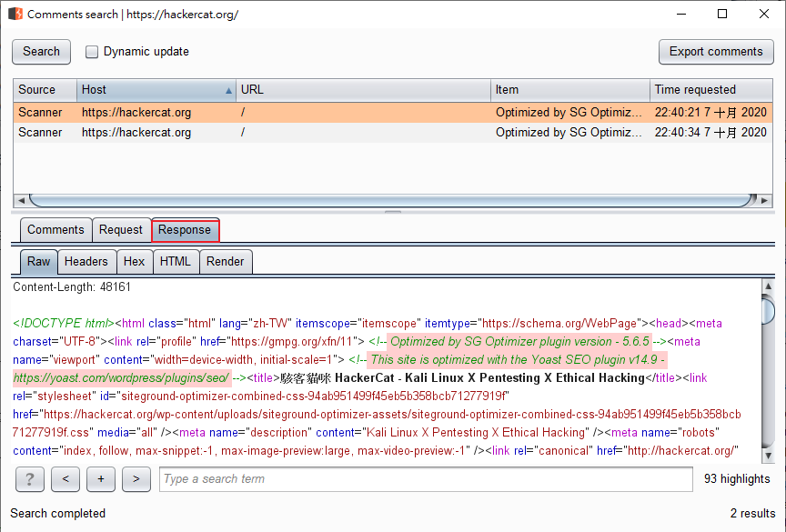Switch to the HTML view tab

176,262
